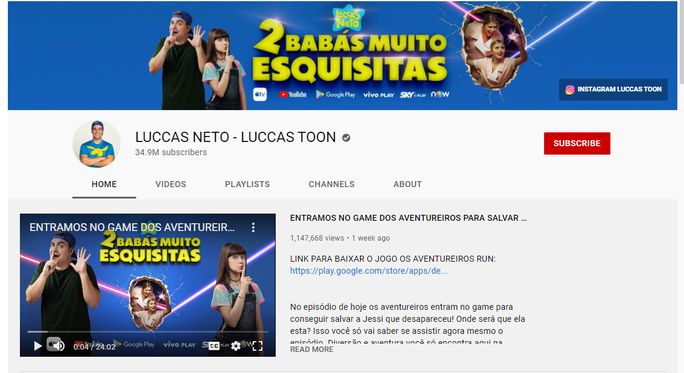This screenshot has width=684, height=373.
Task: Expand description with Read More
Action: pos(311,349)
